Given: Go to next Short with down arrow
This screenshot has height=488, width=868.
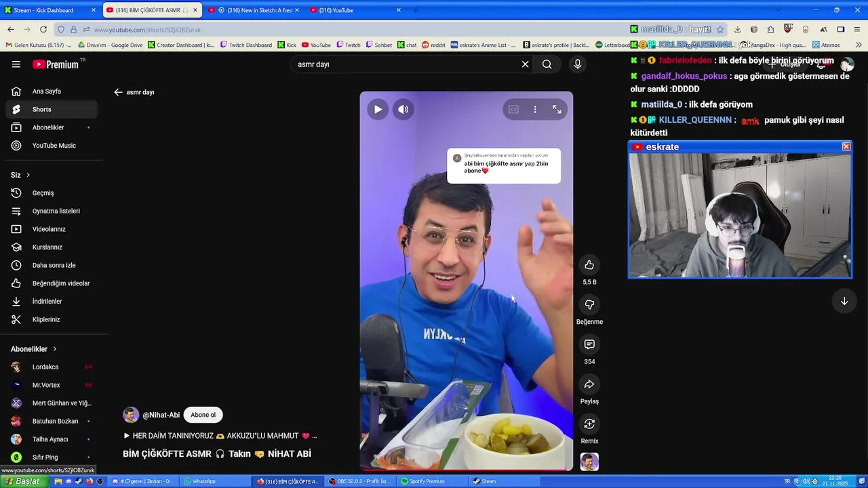Looking at the screenshot, I should pos(844,301).
